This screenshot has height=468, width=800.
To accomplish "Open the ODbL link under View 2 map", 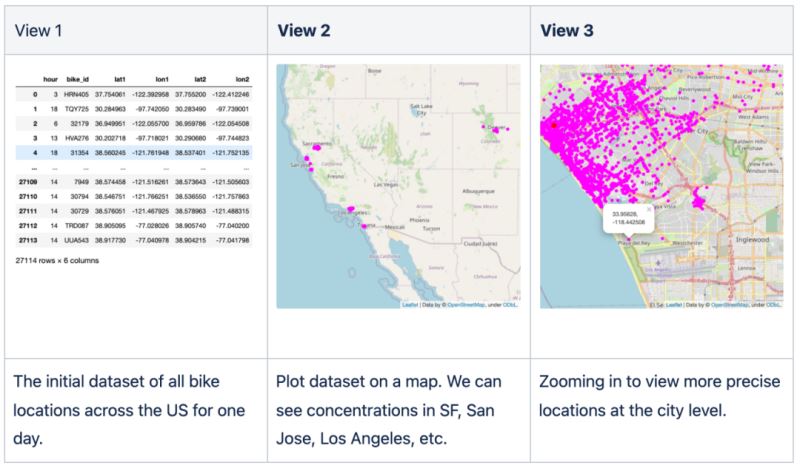I will [x=511, y=303].
